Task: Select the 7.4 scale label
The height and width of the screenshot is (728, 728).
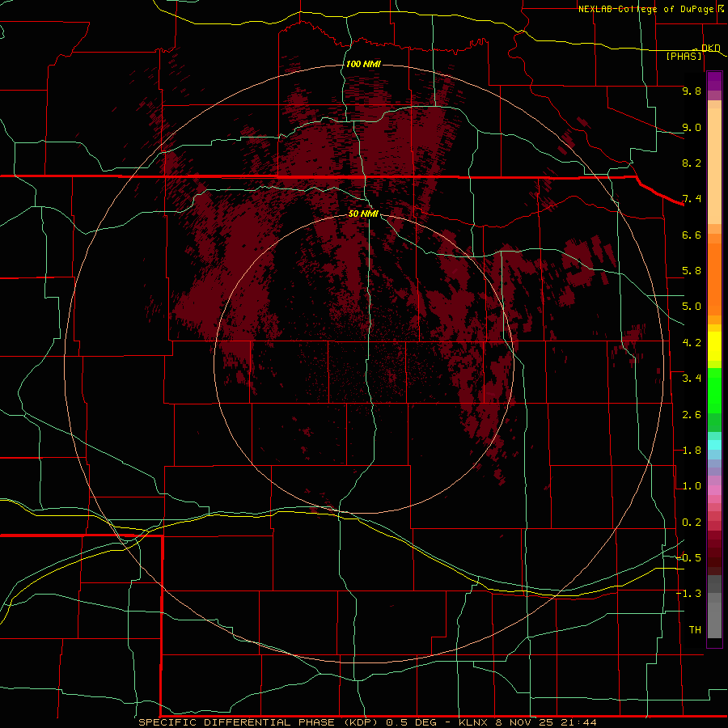Action: point(692,199)
